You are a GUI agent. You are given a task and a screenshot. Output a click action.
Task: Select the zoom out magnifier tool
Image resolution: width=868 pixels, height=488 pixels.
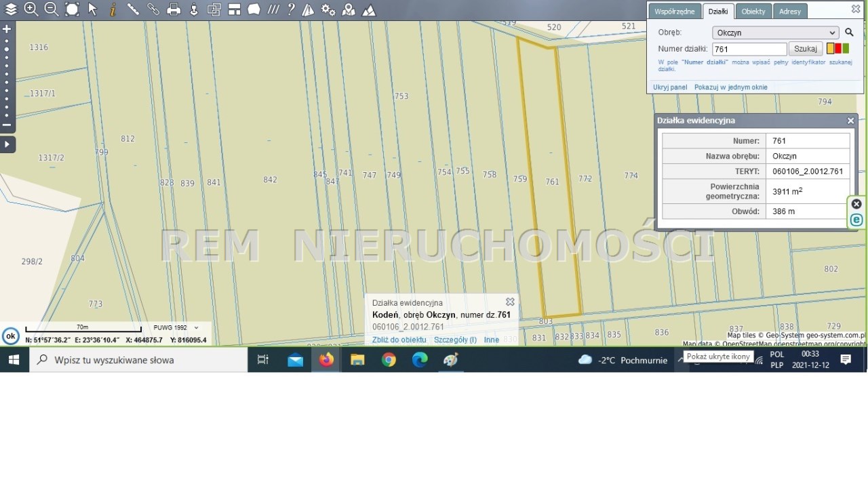click(52, 9)
